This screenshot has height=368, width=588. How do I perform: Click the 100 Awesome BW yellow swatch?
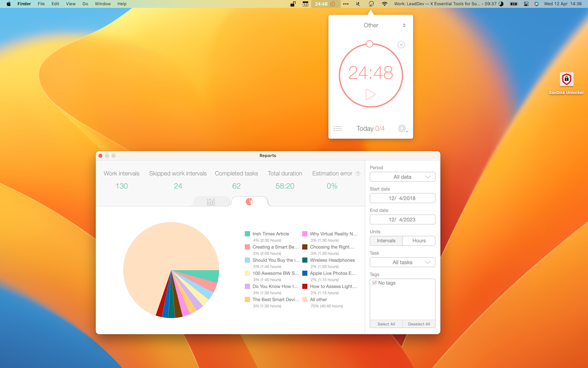click(x=247, y=273)
